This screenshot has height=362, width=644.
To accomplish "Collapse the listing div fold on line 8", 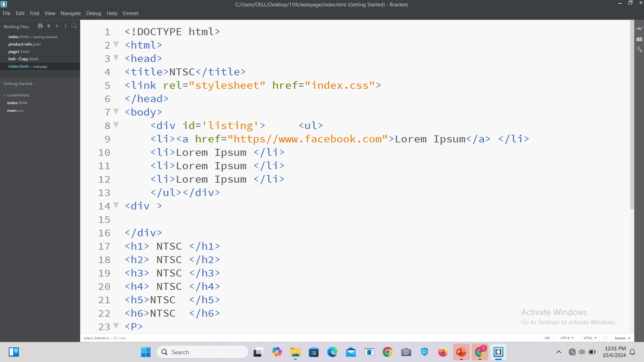I will [x=116, y=125].
